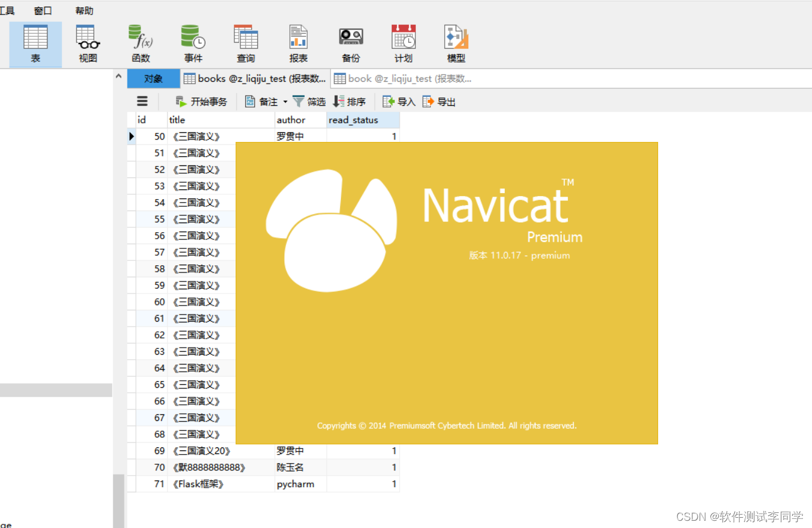The width and height of the screenshot is (812, 528).
Task: Expand the 备注 dropdown arrow
Action: [285, 102]
